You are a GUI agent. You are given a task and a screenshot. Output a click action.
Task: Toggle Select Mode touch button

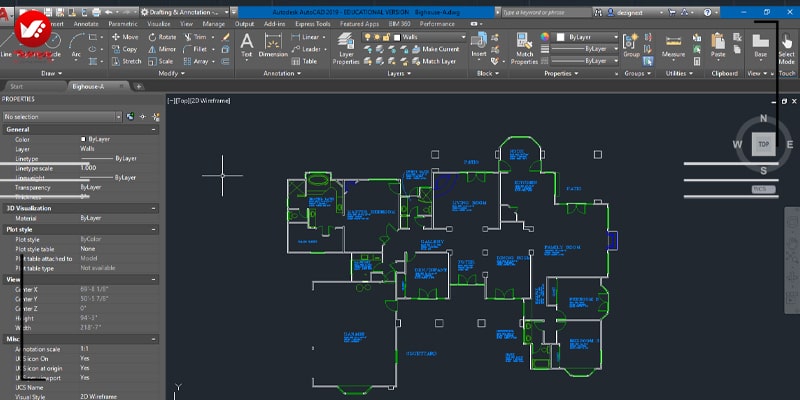click(x=786, y=48)
